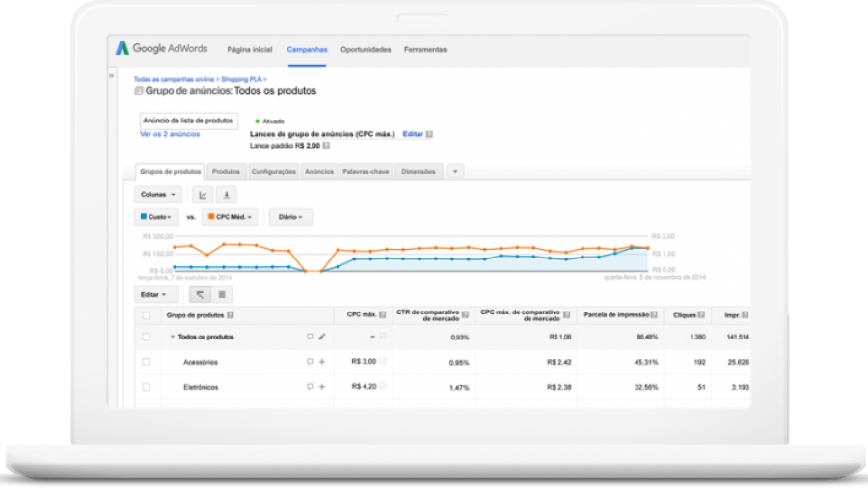868x488 pixels.
Task: Click plus subdivide icon in Eletrônicos row
Action: pyautogui.click(x=322, y=386)
